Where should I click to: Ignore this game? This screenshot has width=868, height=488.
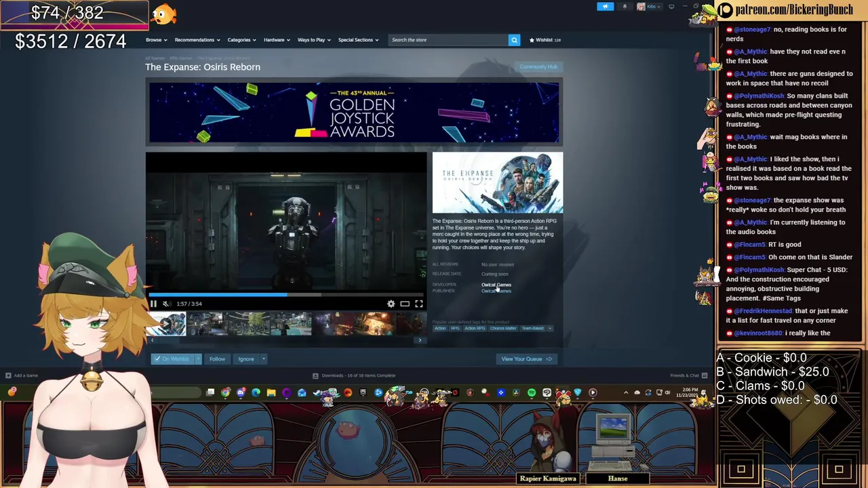(x=245, y=359)
